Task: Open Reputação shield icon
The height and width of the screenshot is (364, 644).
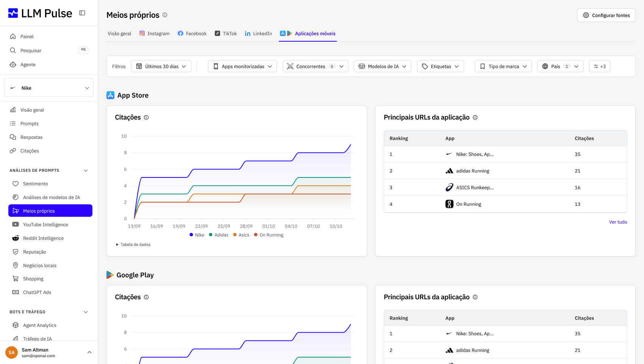Action: click(16, 252)
